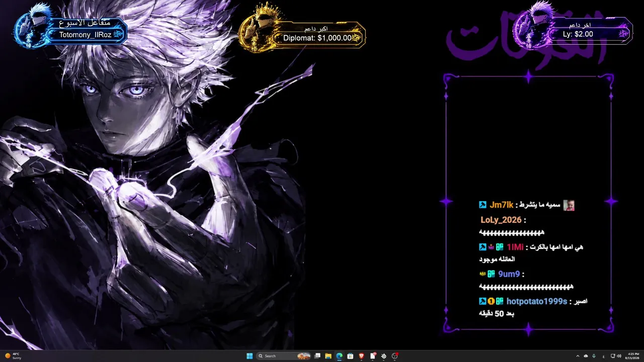
Task: Click the taskbar Search box
Action: tap(284, 356)
